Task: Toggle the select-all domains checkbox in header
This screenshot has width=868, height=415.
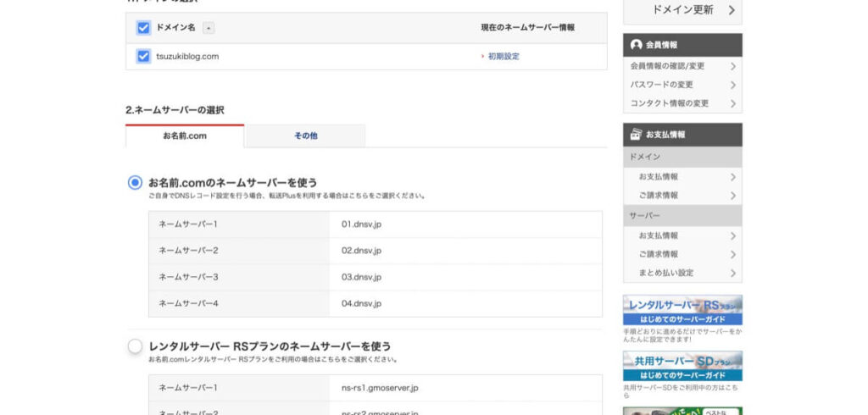Action: tap(143, 28)
